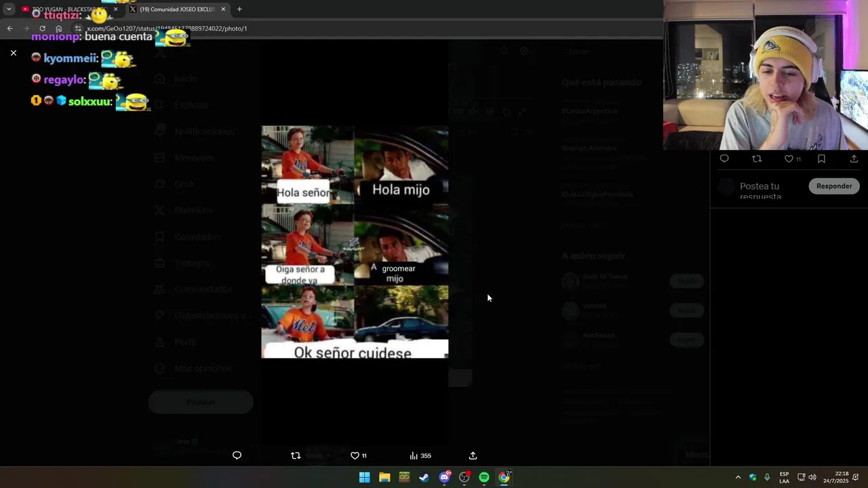Click the Responder button
The image size is (868, 488).
[834, 186]
